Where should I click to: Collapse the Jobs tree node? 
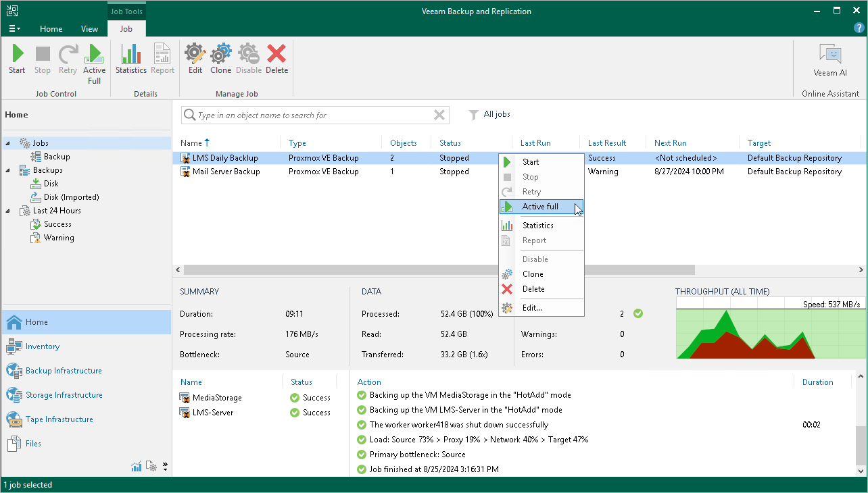tap(9, 143)
